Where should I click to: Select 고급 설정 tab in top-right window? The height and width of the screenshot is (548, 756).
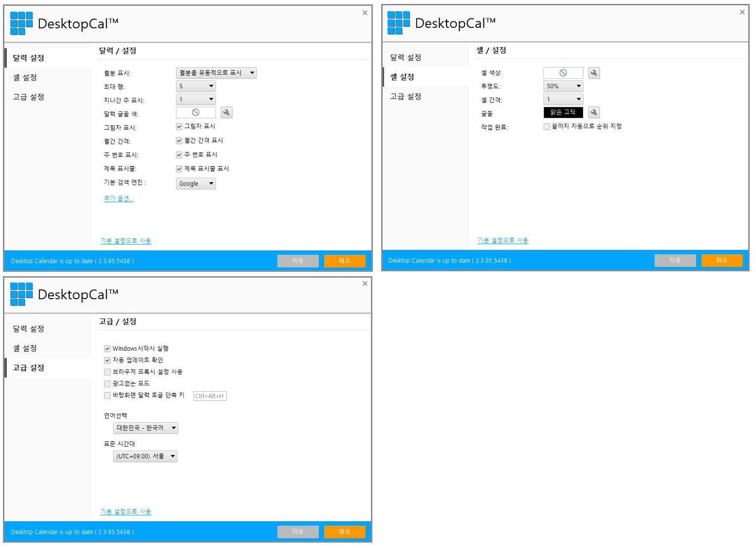tap(426, 96)
